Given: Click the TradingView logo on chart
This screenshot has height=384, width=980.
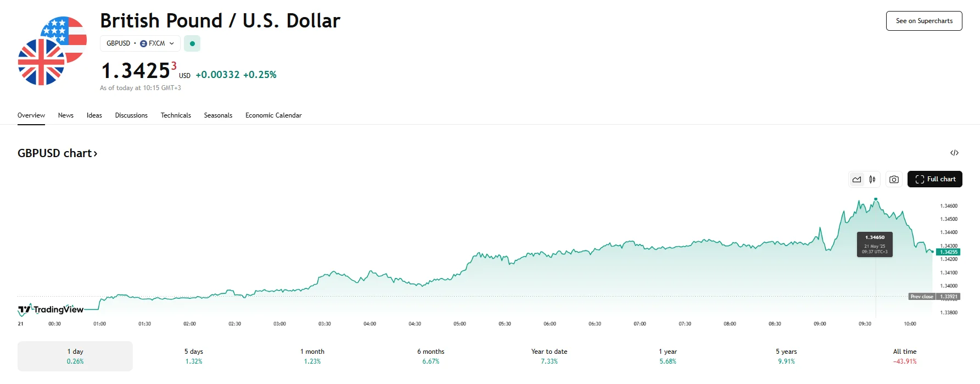Looking at the screenshot, I should pos(51,310).
